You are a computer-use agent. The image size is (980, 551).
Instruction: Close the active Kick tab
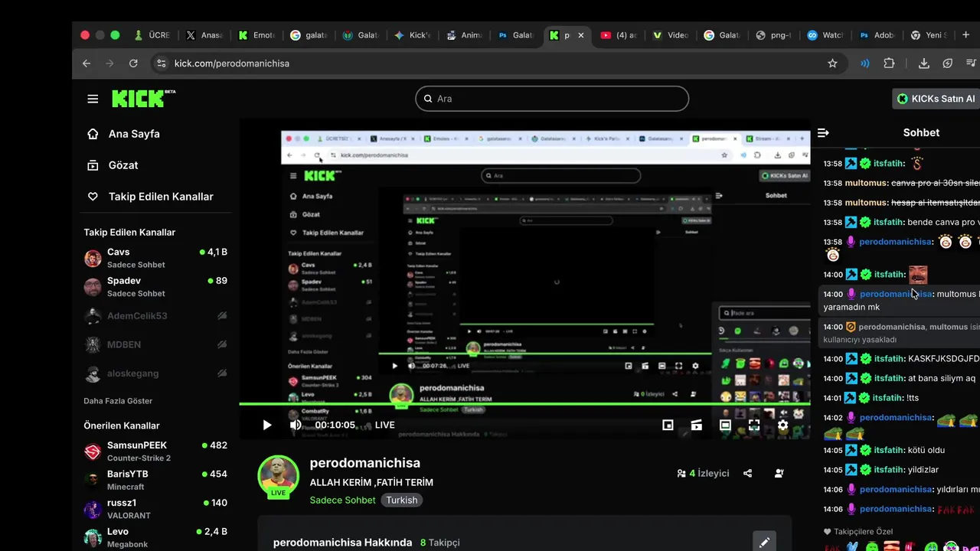tap(581, 35)
